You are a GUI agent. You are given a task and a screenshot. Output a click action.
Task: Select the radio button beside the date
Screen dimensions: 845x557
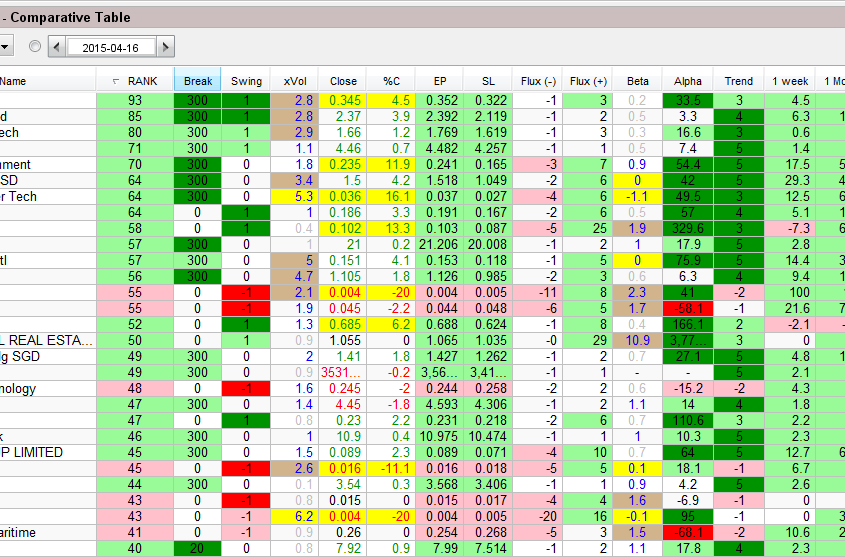click(x=36, y=47)
